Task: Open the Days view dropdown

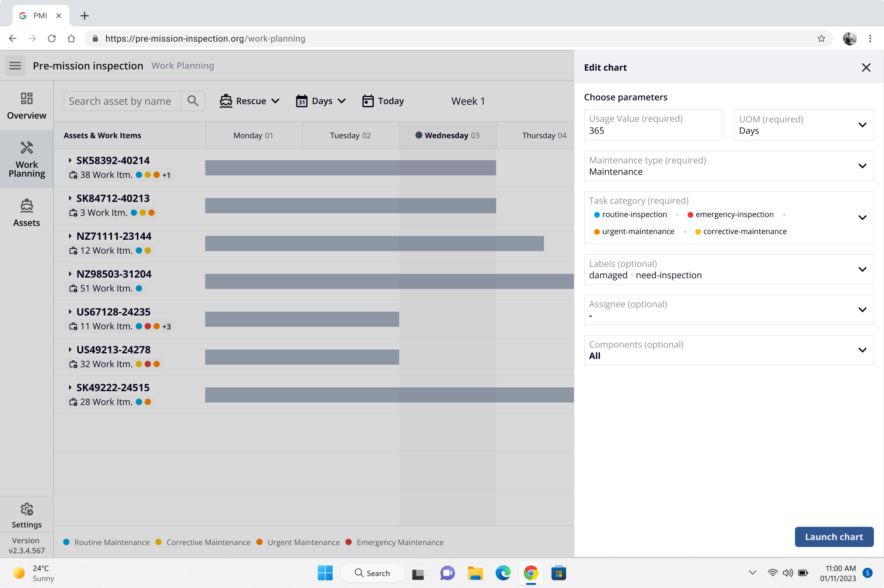Action: 321,101
